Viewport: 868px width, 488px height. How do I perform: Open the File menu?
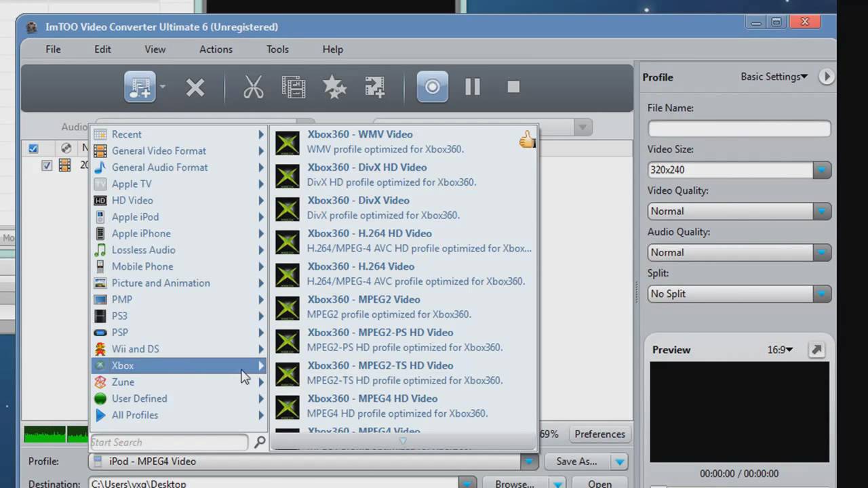pos(53,49)
